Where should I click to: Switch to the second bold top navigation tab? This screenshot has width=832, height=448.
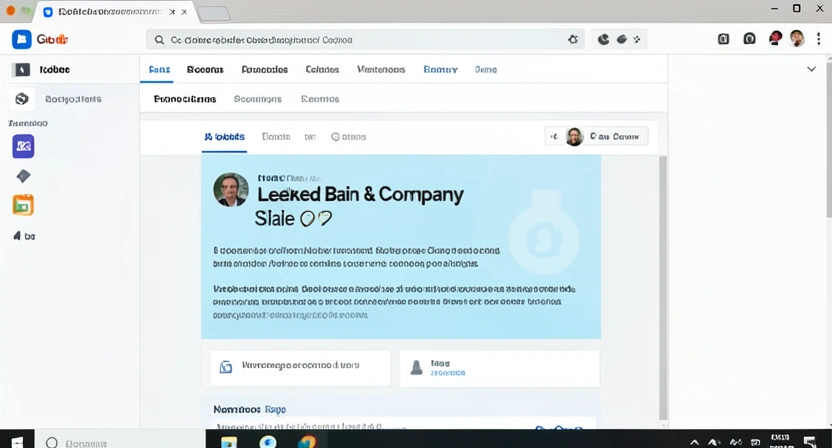tap(205, 70)
